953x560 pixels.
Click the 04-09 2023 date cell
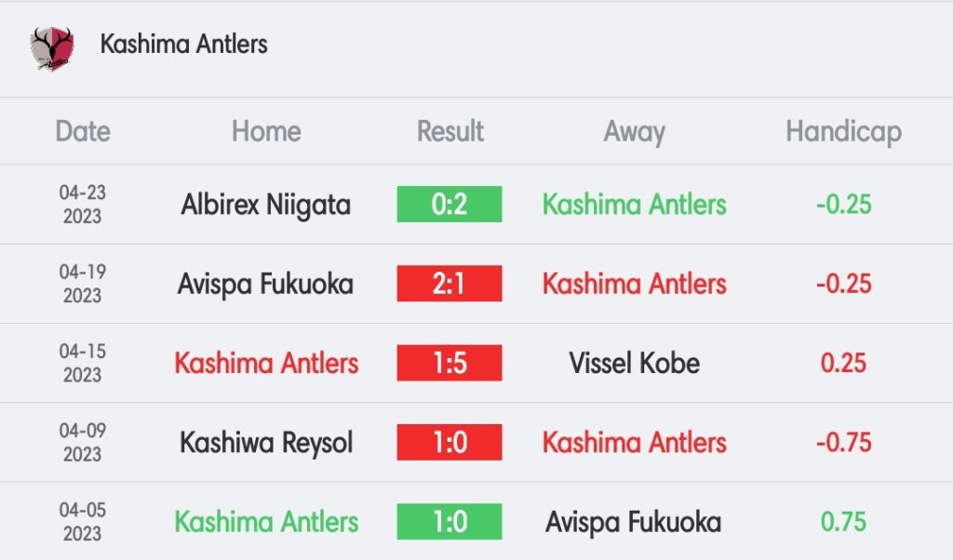tap(83, 442)
